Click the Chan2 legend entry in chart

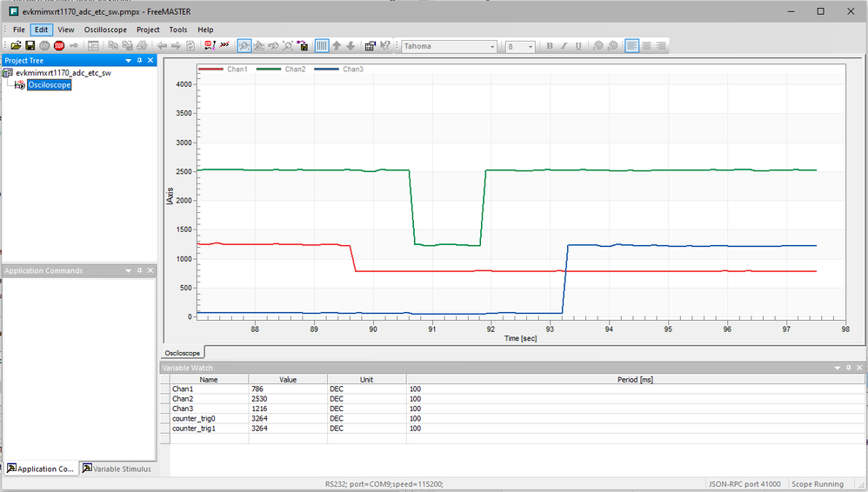click(281, 70)
